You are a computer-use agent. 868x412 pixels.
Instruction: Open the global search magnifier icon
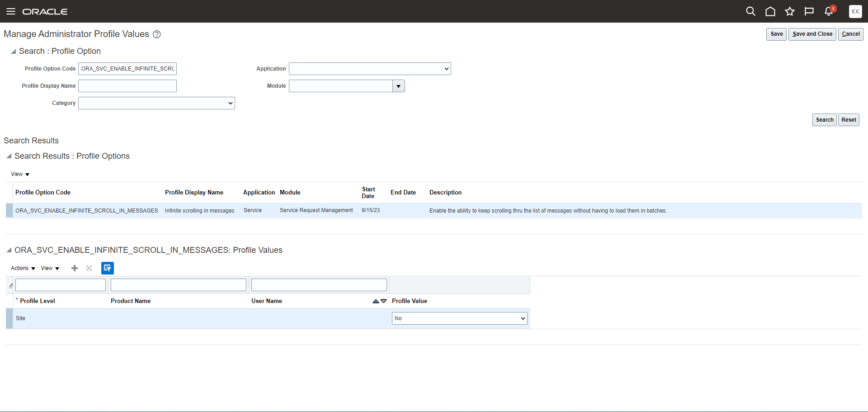(750, 11)
